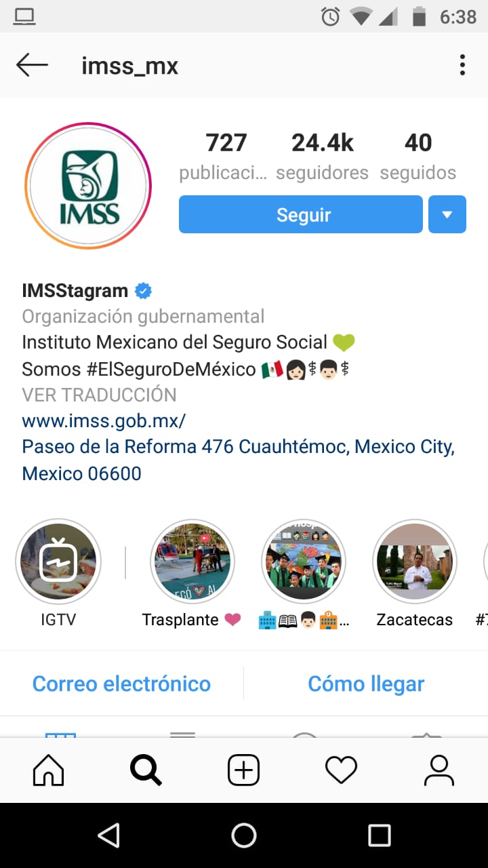Tap VER TRADUCCIÓN to translate bio
The width and height of the screenshot is (488, 868).
pyautogui.click(x=99, y=395)
